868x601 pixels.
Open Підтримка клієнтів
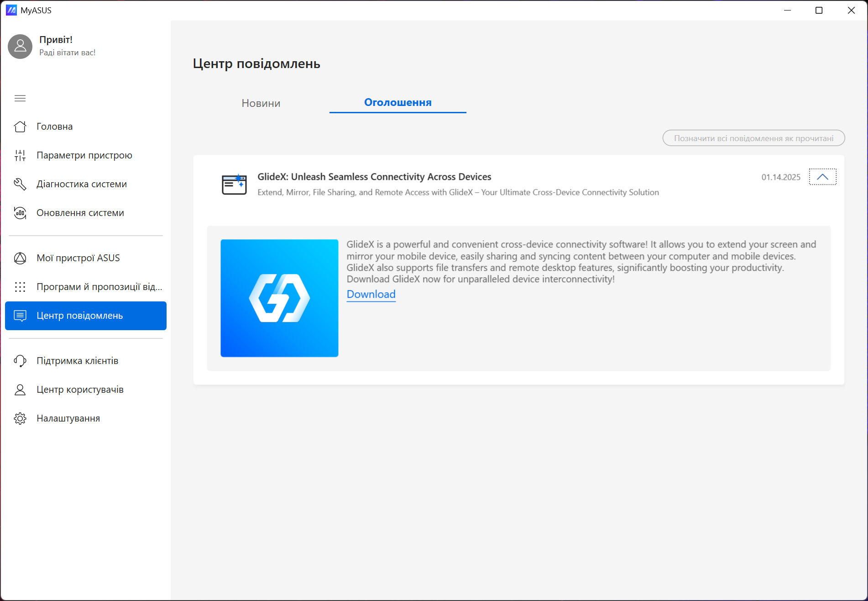coord(86,361)
